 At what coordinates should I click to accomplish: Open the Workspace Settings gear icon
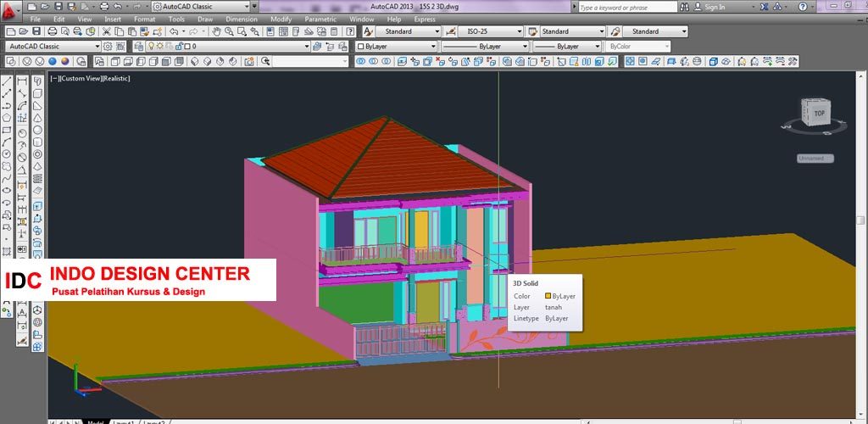click(108, 47)
